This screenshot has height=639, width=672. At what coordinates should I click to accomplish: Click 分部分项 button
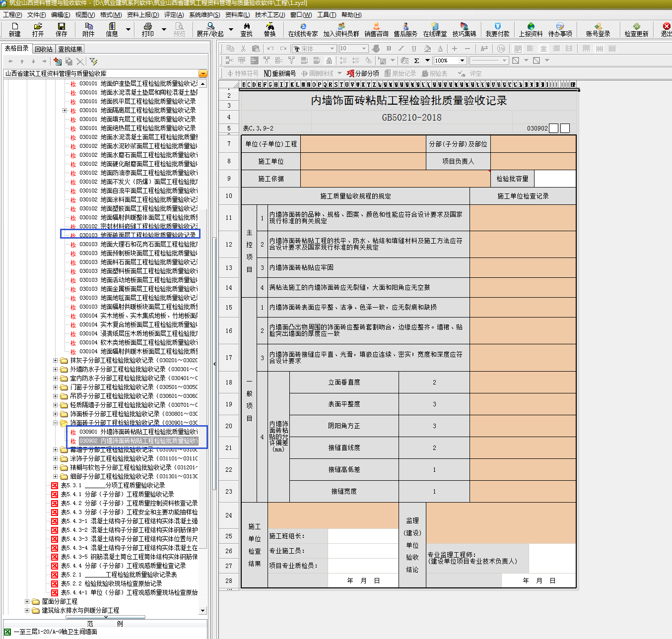[x=363, y=73]
